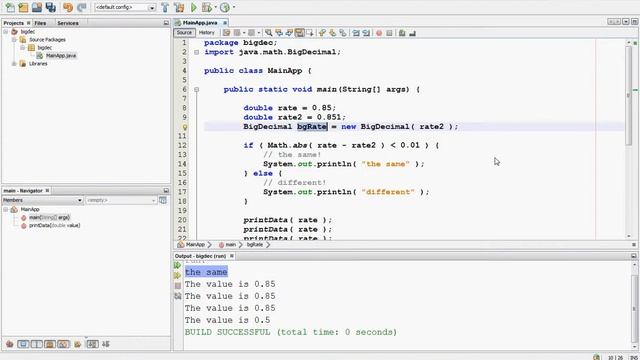Open the Debug Project dropdown arrow
This screenshot has height=360, width=640.
point(216,7)
